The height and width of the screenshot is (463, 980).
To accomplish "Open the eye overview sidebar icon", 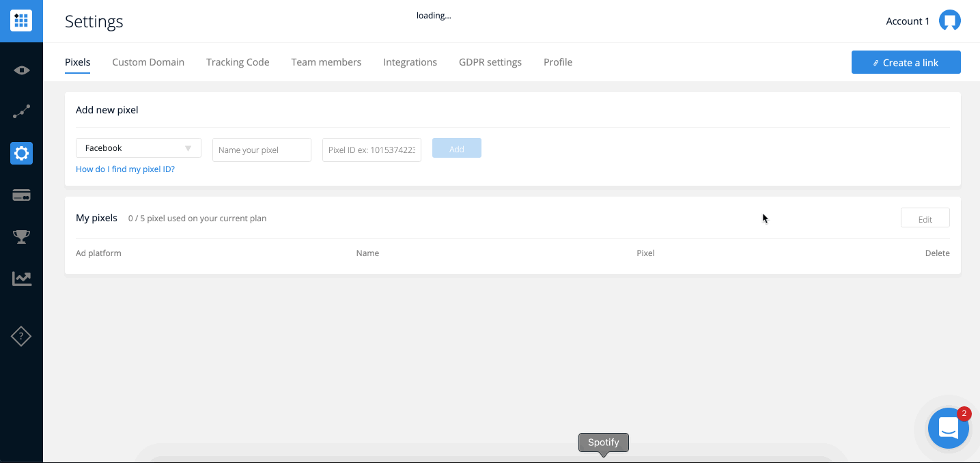I will click(21, 70).
